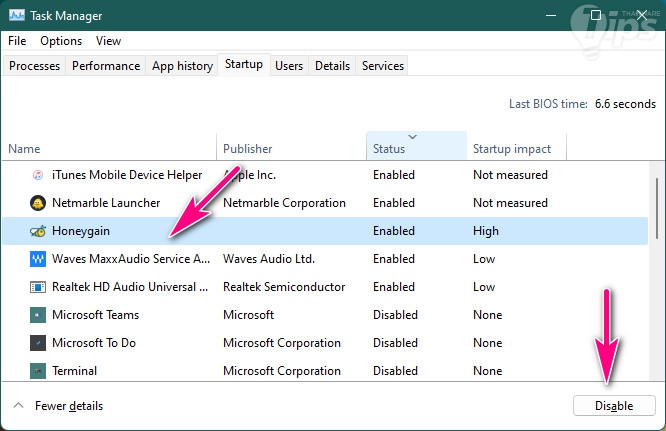Switch to the Users tab
This screenshot has width=666, height=431.
289,66
